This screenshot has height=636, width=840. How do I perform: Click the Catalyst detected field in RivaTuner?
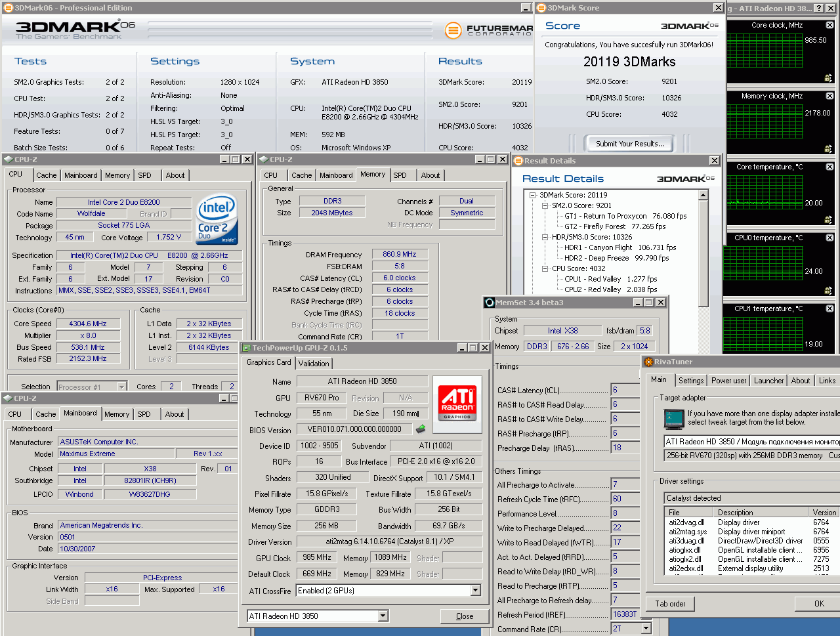coord(752,498)
